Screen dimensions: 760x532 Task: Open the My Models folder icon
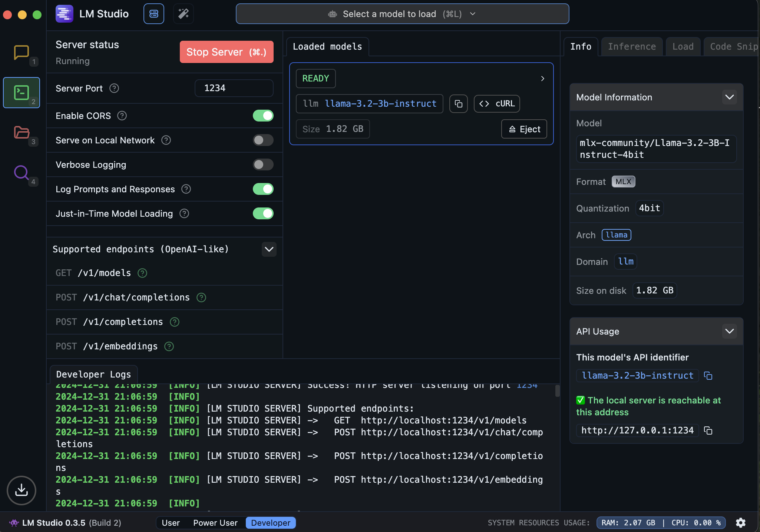point(22,132)
